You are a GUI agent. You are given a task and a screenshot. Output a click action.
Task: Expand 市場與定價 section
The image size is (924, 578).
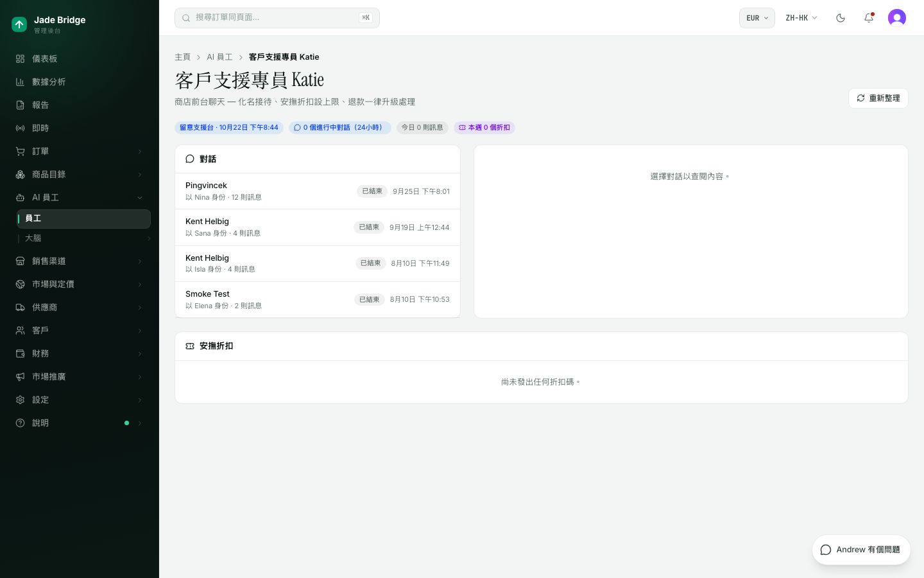coord(80,284)
